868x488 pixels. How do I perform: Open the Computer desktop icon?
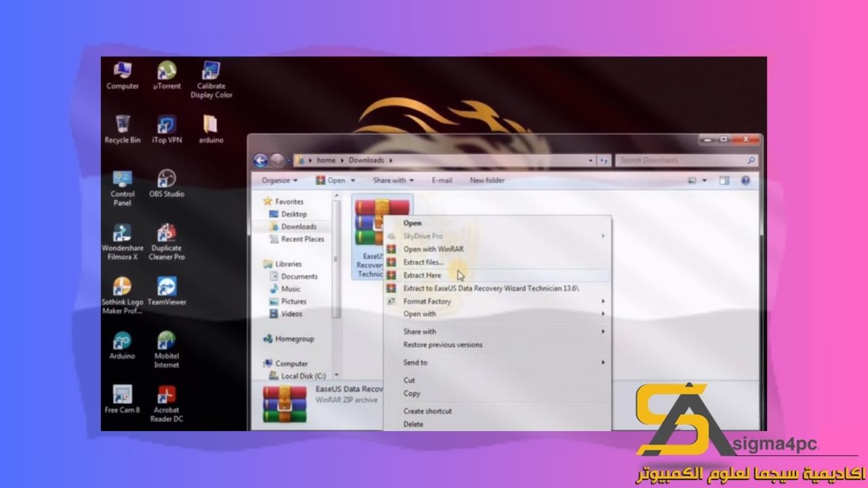click(123, 75)
